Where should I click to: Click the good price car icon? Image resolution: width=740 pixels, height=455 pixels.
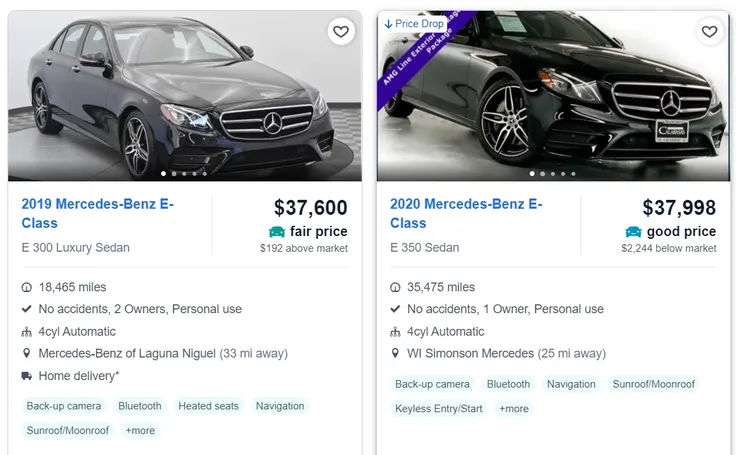coord(635,232)
